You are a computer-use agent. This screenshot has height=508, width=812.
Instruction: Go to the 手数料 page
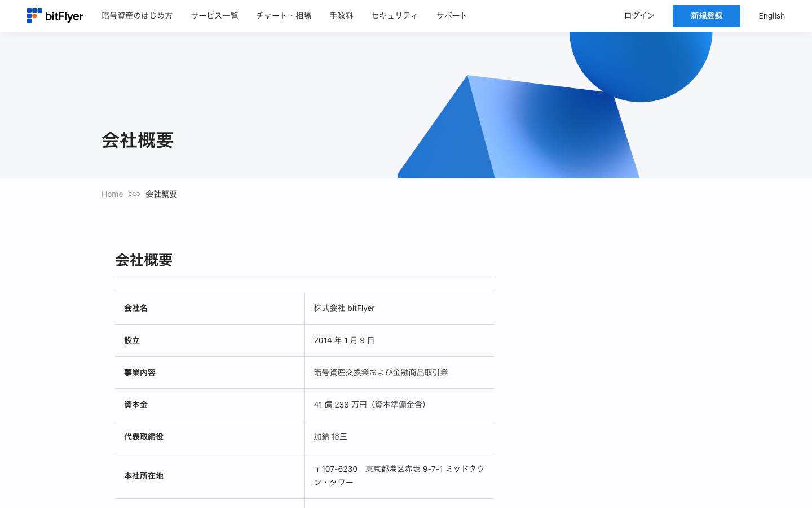click(341, 16)
